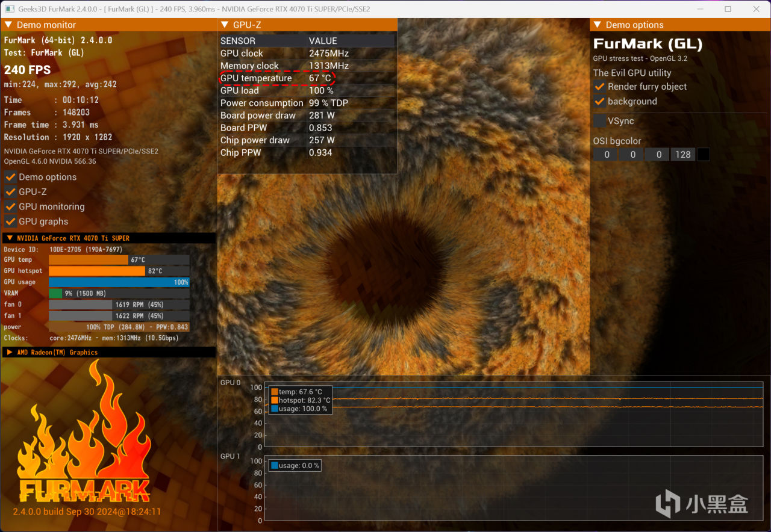Click the Device ID 10DE-2705 (19DA-7697) line
Image resolution: width=771 pixels, height=532 pixels.
[x=63, y=249]
